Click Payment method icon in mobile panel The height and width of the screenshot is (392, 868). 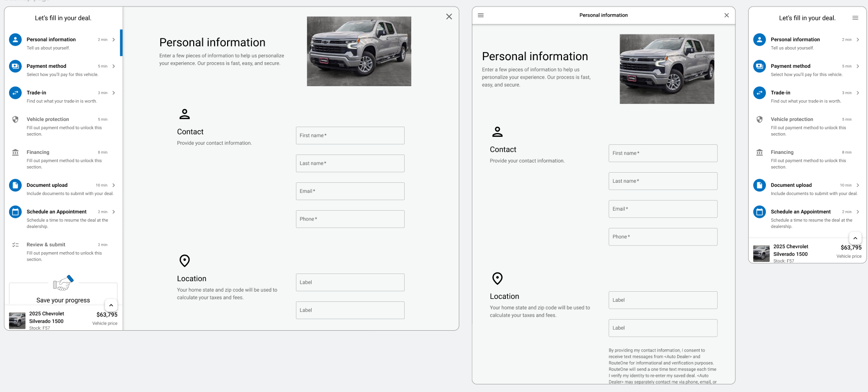click(x=760, y=66)
